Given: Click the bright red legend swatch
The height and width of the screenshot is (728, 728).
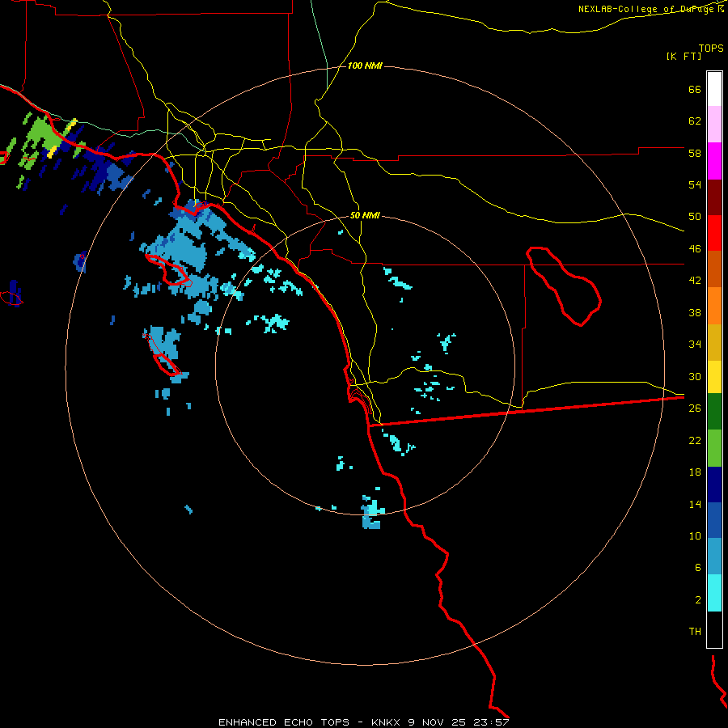Looking at the screenshot, I should point(714,234).
